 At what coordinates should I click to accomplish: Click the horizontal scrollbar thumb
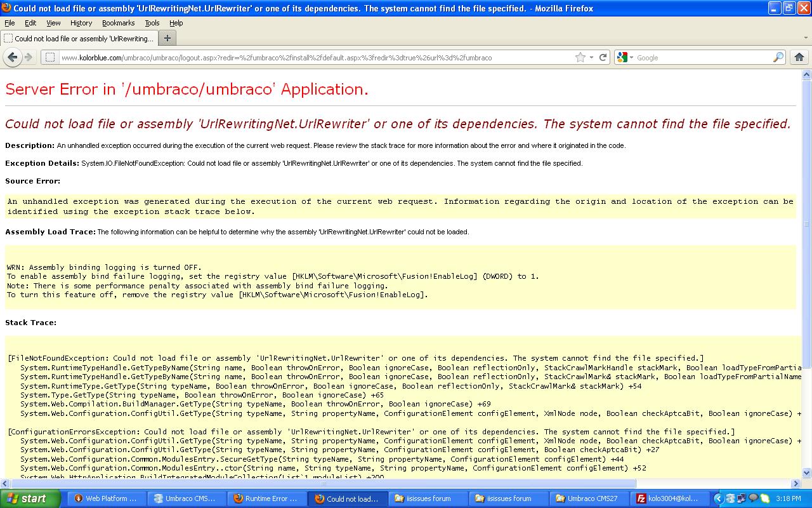point(324,483)
